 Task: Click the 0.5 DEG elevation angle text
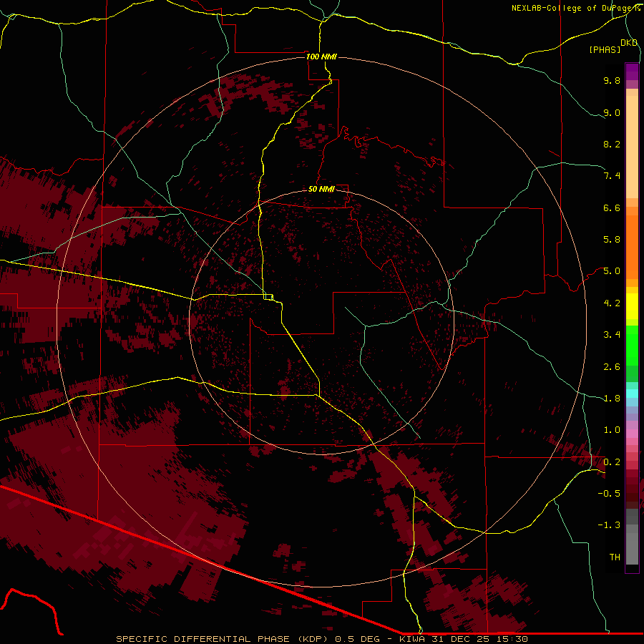(357, 639)
